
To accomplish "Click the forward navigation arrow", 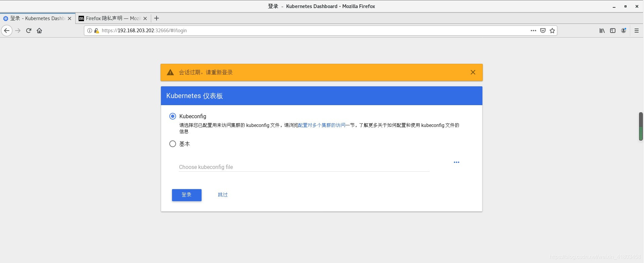I will coord(18,31).
